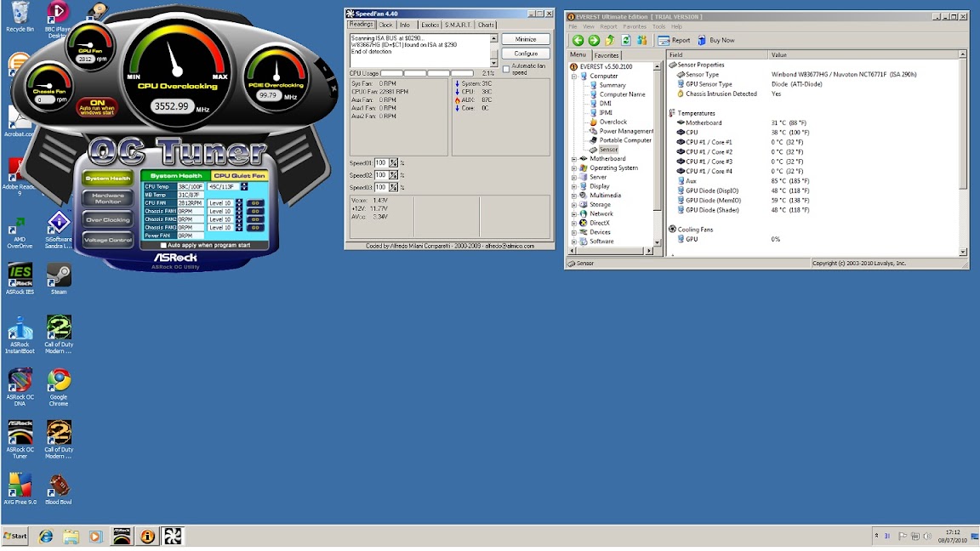The height and width of the screenshot is (551, 980).
Task: Select the SiSoftware Sandra desktop shortcut
Action: pyautogui.click(x=59, y=230)
